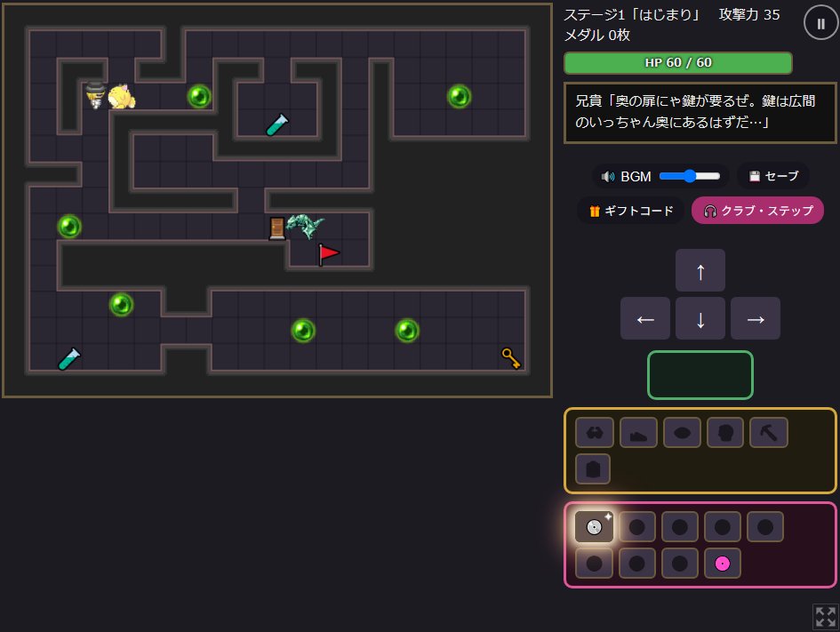Click the BGM label text
This screenshot has height=632, width=840.
point(636,177)
